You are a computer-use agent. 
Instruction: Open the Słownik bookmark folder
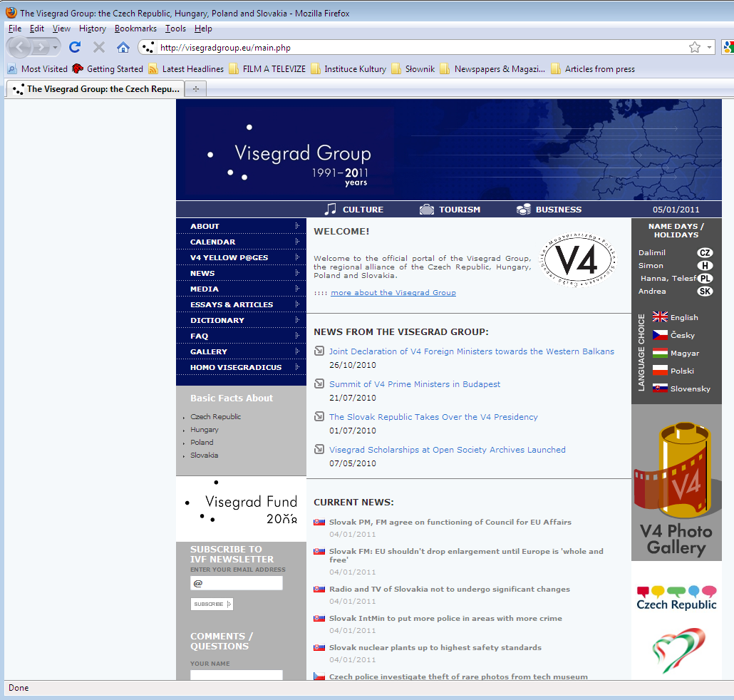click(413, 69)
